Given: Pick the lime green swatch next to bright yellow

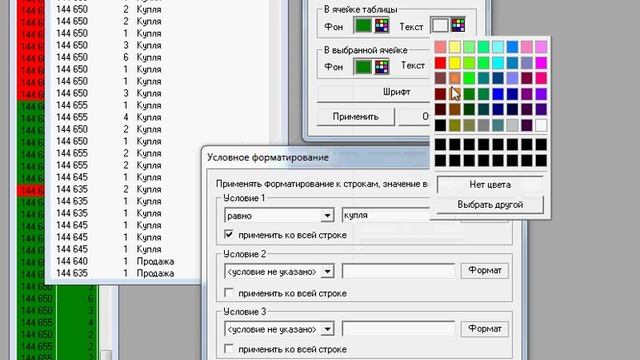Looking at the screenshot, I should point(469,63).
